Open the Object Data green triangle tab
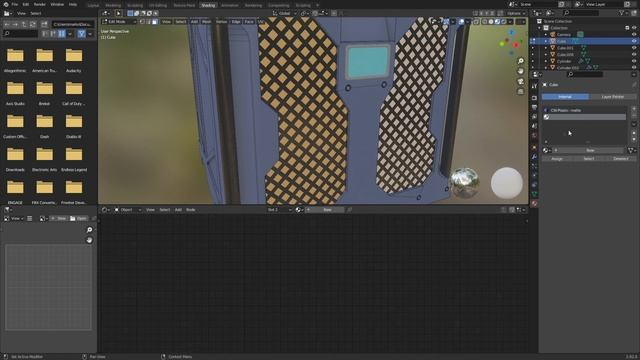The height and width of the screenshot is (360, 640). (534, 194)
